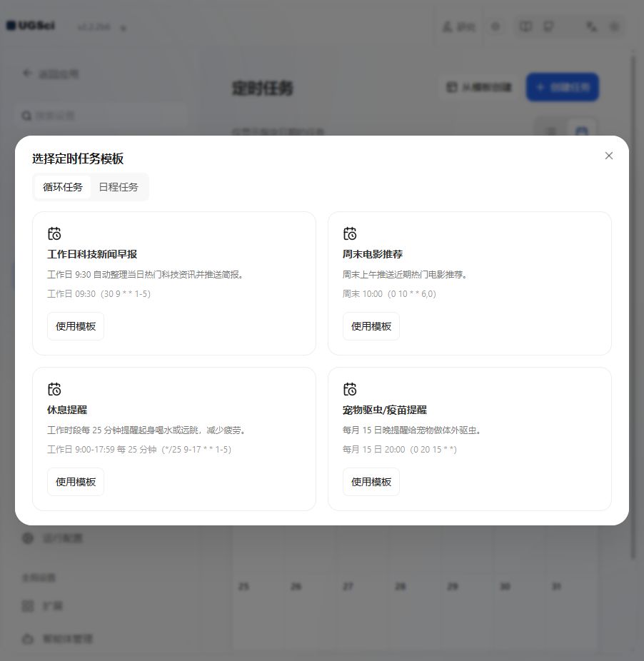Select the 周末电影推荐 title text
Screen dimensions: 644x661
(x=373, y=254)
